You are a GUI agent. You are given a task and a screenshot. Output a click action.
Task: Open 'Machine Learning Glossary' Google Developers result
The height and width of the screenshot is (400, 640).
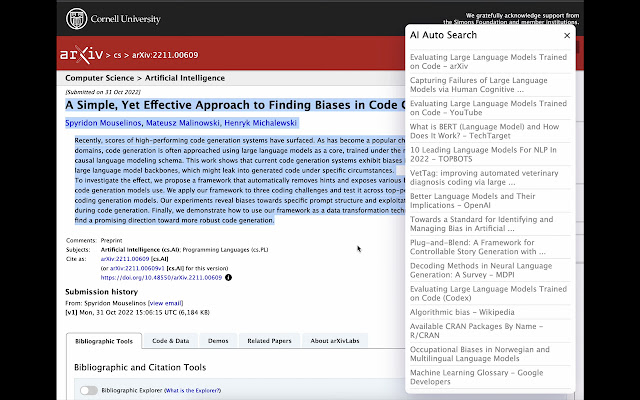click(x=476, y=377)
